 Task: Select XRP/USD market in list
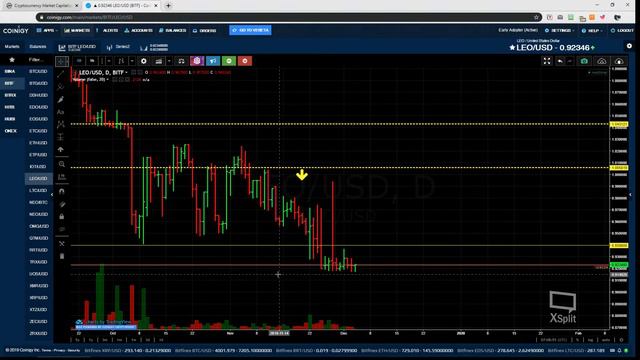[38, 298]
